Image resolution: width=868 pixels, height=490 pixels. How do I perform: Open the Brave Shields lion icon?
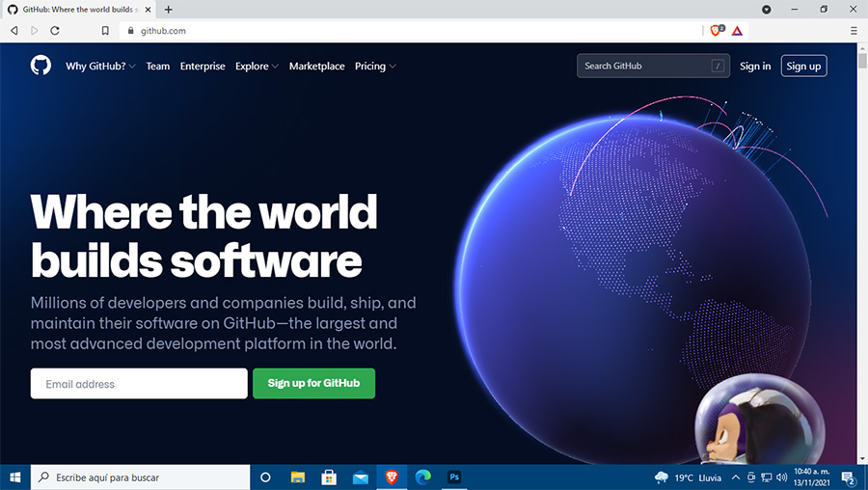point(716,31)
